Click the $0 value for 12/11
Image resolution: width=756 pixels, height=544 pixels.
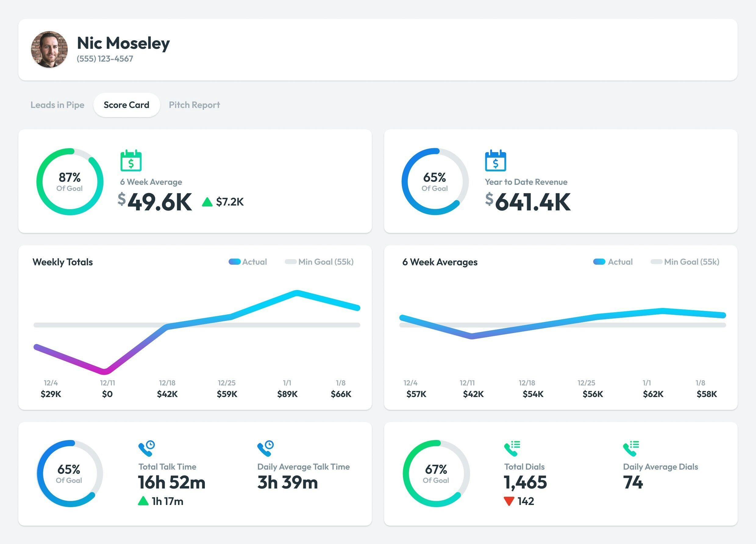point(107,394)
